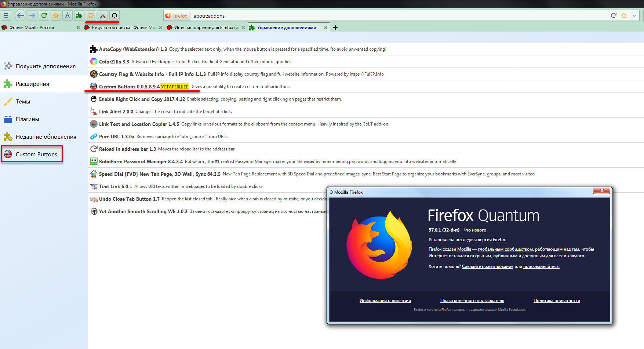Open Права конечного пользователя link
Image resolution: width=644 pixels, height=349 pixels.
click(x=472, y=301)
